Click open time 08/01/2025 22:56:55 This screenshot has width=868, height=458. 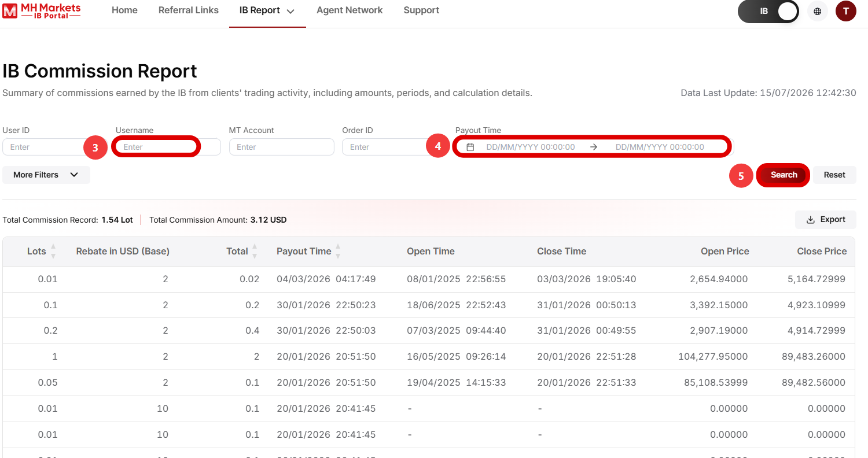[457, 279]
